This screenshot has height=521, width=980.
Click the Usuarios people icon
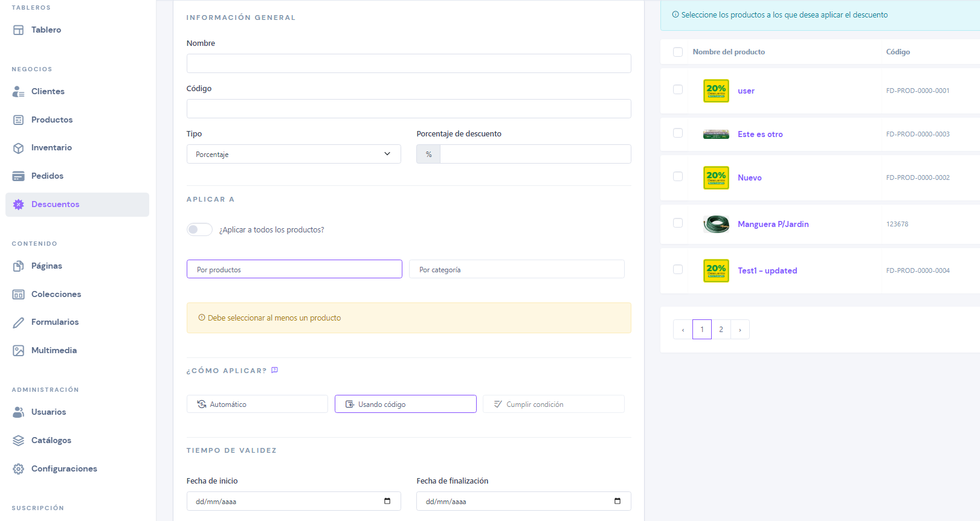[19, 412]
